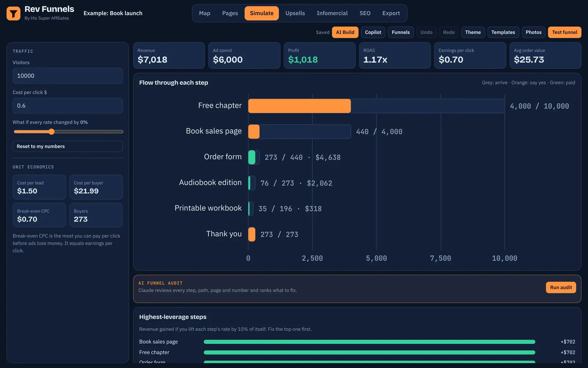Click the Cost per lead $1.50 card
The width and height of the screenshot is (588, 368).
pyautogui.click(x=39, y=187)
